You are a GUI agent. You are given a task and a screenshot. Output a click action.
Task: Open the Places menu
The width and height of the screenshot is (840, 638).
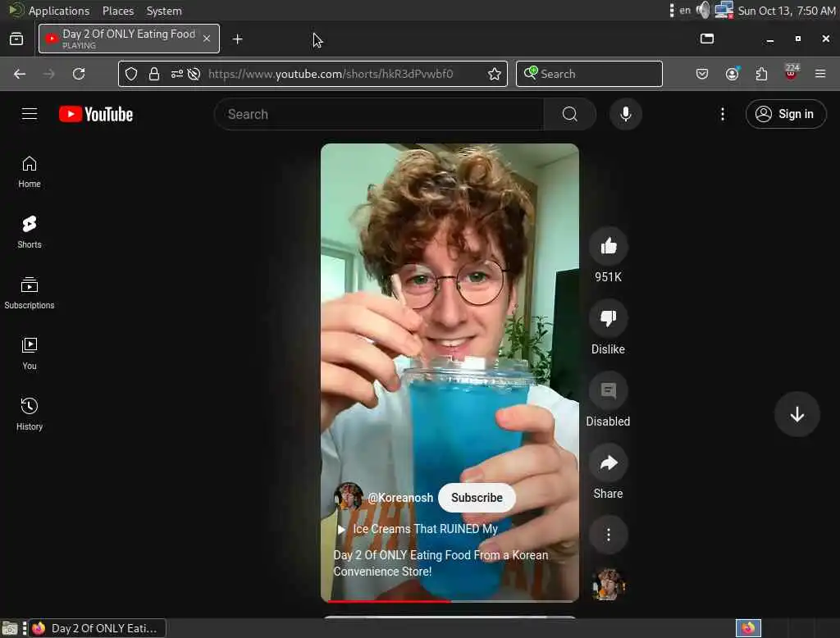point(118,11)
